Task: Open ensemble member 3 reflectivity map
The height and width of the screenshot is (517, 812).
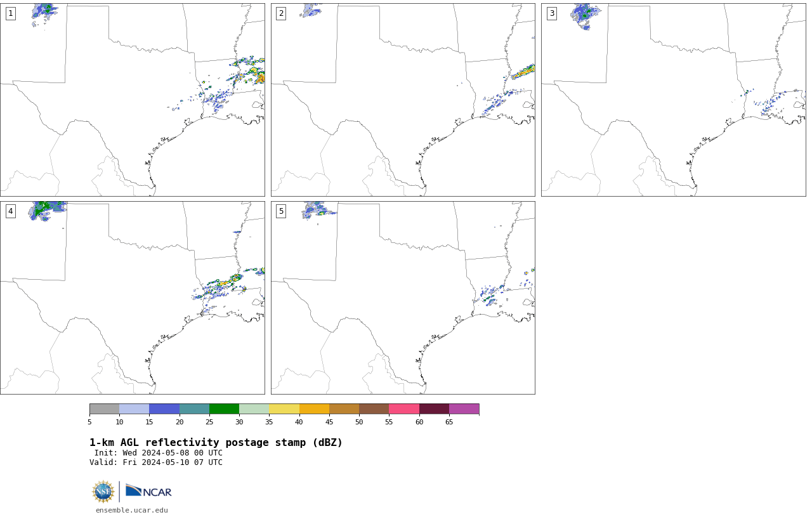Action: 674,100
